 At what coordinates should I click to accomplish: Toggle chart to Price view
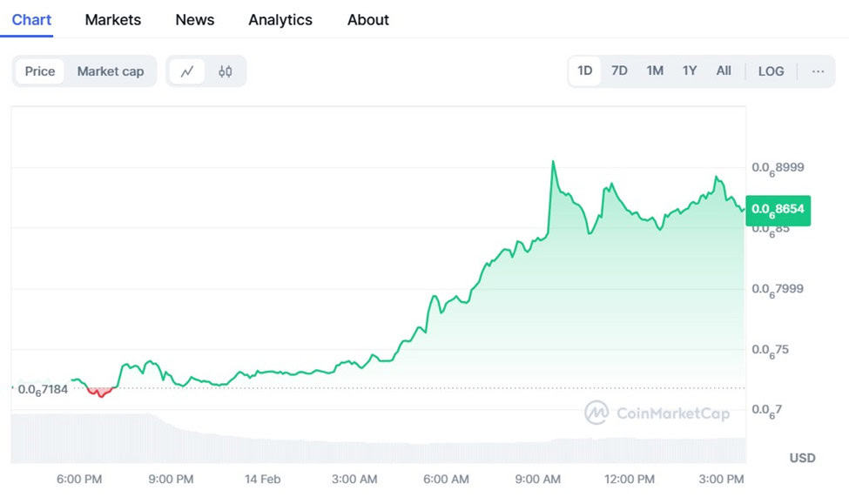pyautogui.click(x=40, y=71)
